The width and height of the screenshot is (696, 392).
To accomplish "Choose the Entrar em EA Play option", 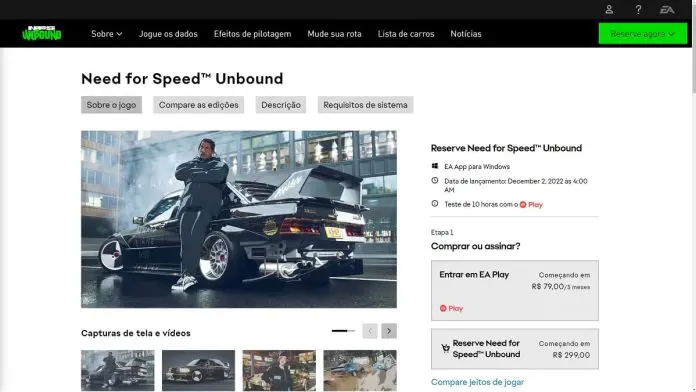I will tap(514, 290).
